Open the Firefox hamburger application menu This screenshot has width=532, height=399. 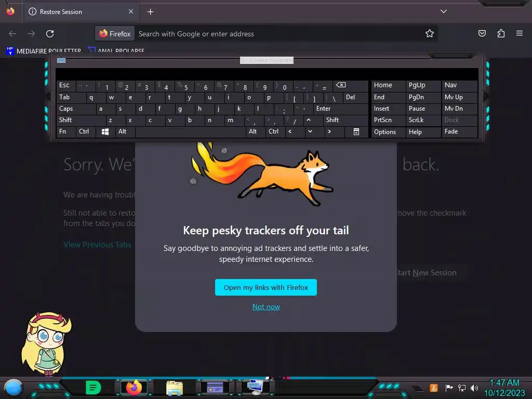520,33
